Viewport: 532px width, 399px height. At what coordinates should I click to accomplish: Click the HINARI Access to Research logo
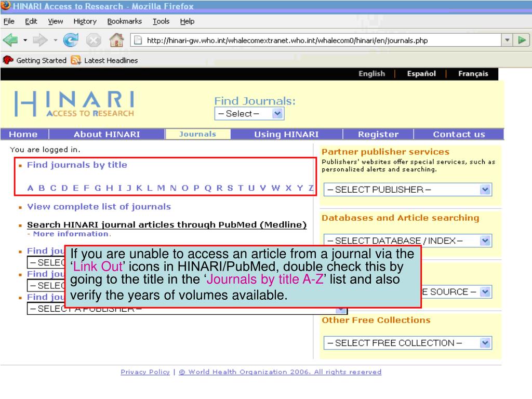pos(74,103)
